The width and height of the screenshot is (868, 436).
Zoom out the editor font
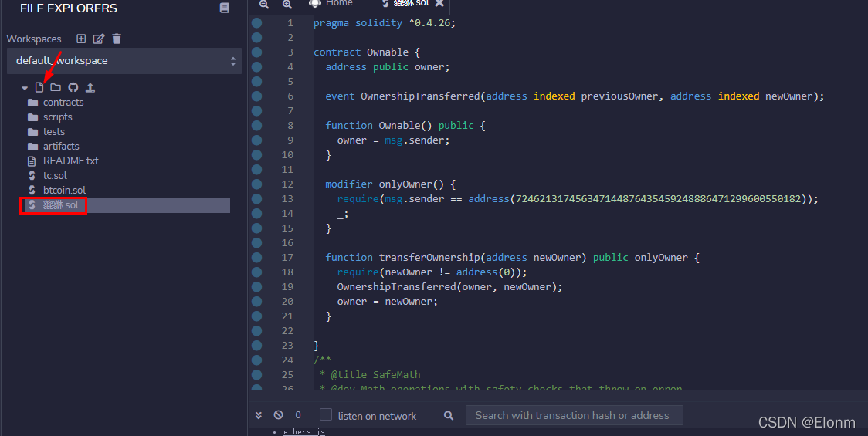click(264, 5)
